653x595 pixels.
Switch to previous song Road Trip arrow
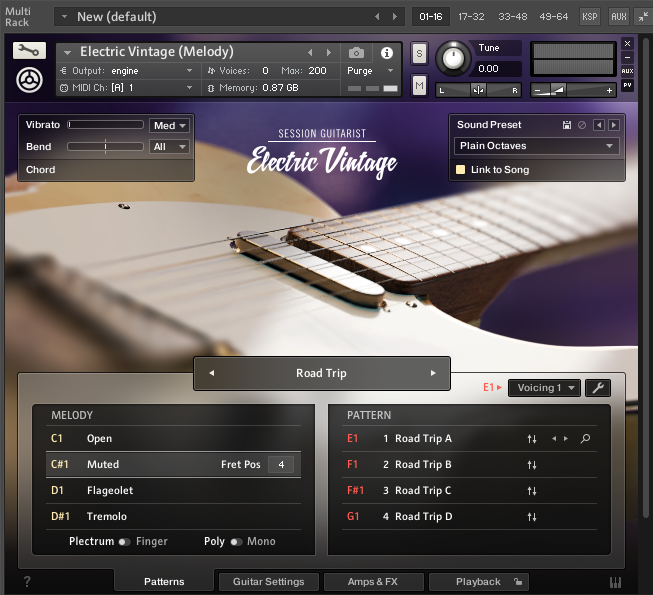point(212,373)
